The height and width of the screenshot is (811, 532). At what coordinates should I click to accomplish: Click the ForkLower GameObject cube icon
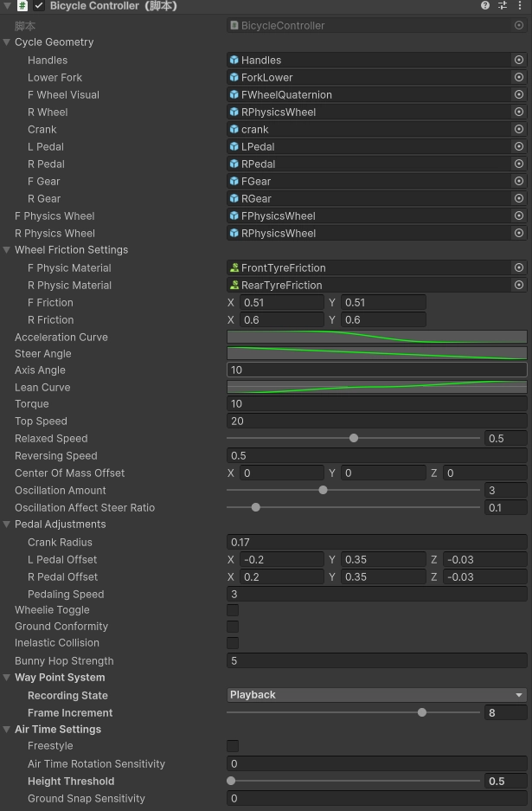tap(234, 77)
